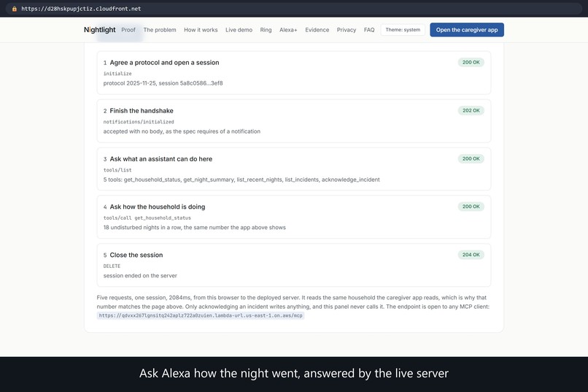This screenshot has width=588, height=392.
Task: Click the cloudfront.net URL in address bar
Action: (81, 9)
